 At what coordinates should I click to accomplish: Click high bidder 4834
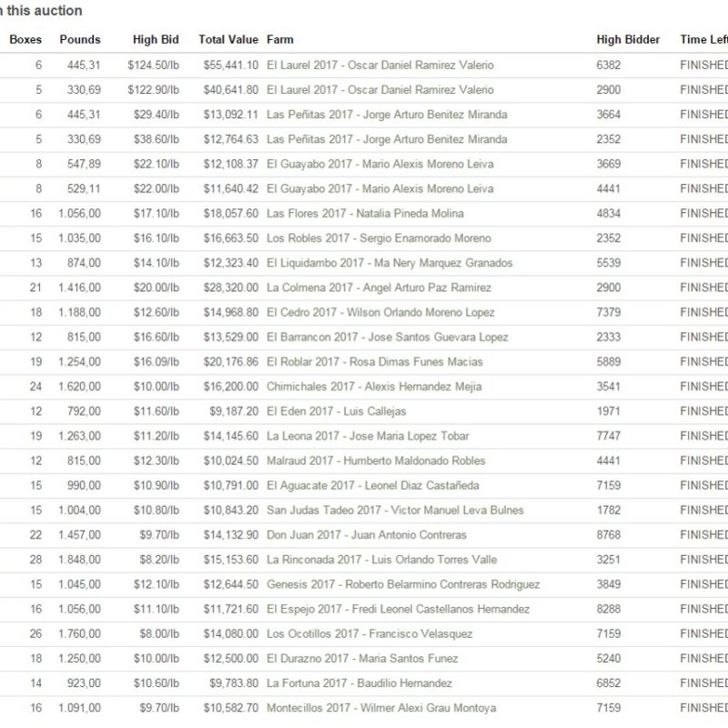click(608, 213)
